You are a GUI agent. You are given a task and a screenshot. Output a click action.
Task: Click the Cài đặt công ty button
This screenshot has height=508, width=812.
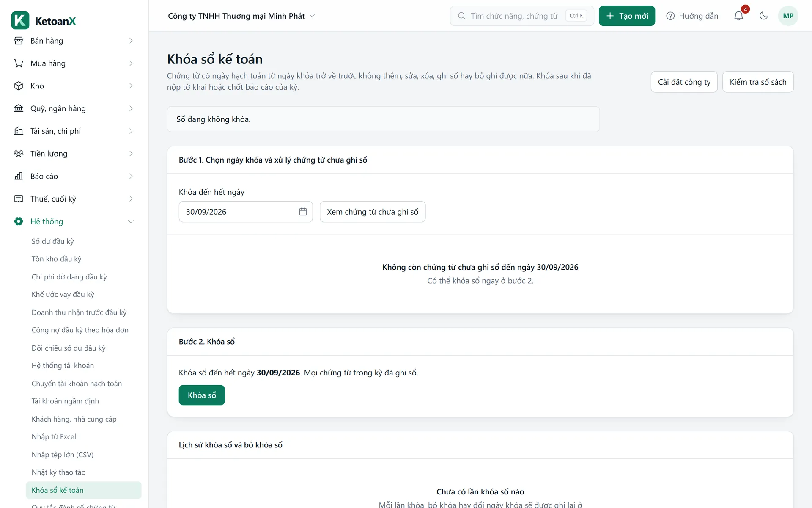point(684,82)
